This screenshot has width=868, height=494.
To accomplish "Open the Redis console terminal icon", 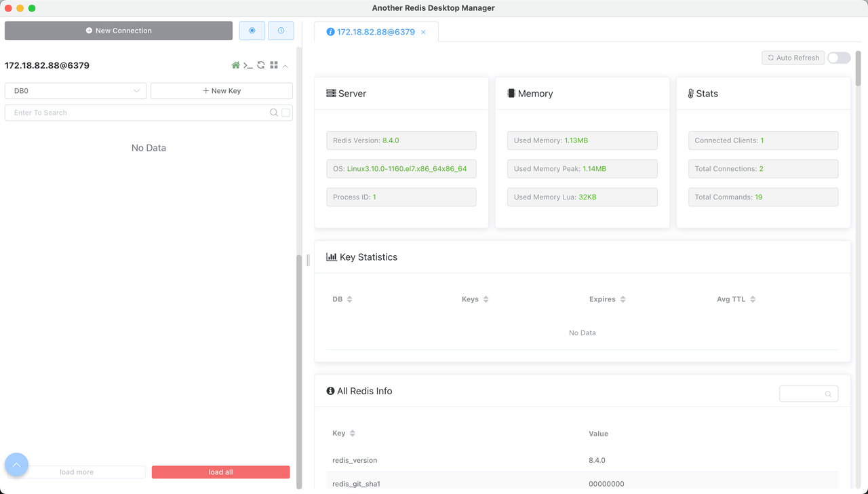I will click(248, 66).
